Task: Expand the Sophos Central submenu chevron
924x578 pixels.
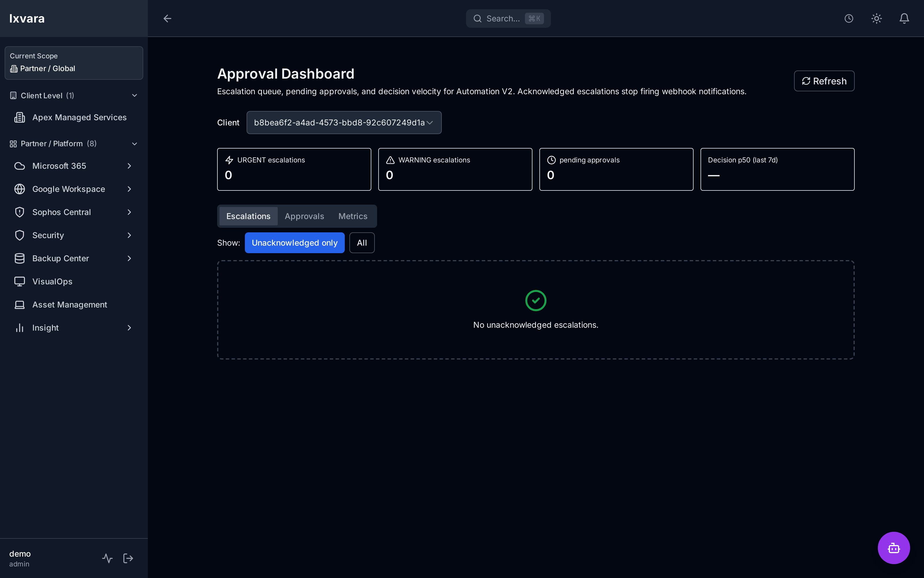Action: [x=129, y=212]
